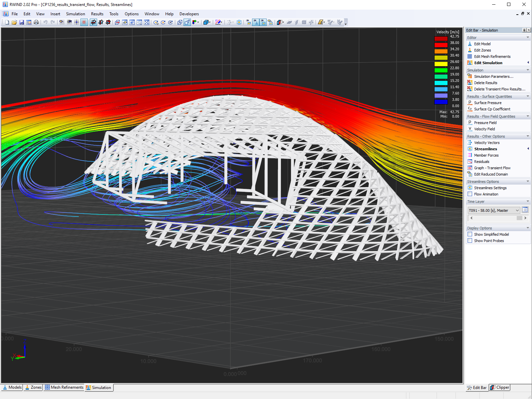The width and height of the screenshot is (532, 399).
Task: Enable the Flow Animation checkbox
Action: click(470, 194)
